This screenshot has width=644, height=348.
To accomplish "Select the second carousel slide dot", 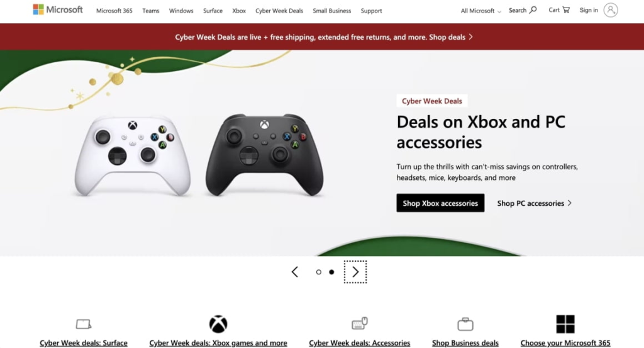I will 331,272.
